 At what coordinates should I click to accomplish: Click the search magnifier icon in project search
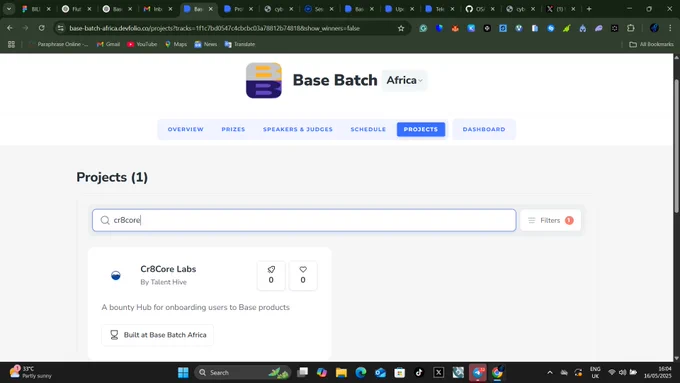[105, 220]
